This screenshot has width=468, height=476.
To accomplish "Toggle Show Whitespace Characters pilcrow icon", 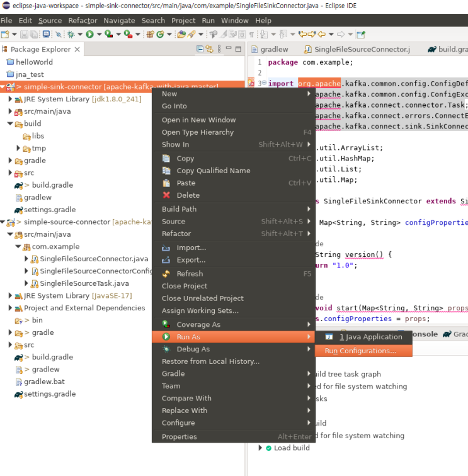I will (x=252, y=35).
